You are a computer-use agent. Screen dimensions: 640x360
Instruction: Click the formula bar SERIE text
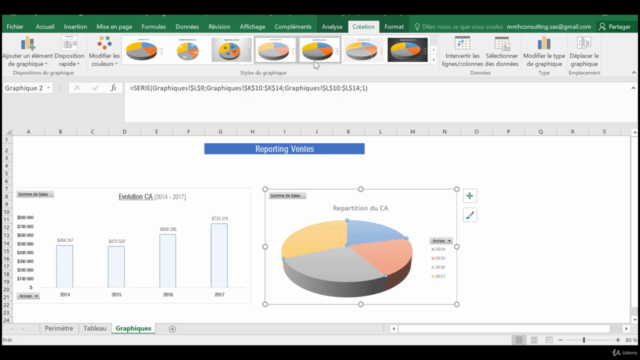click(x=249, y=88)
